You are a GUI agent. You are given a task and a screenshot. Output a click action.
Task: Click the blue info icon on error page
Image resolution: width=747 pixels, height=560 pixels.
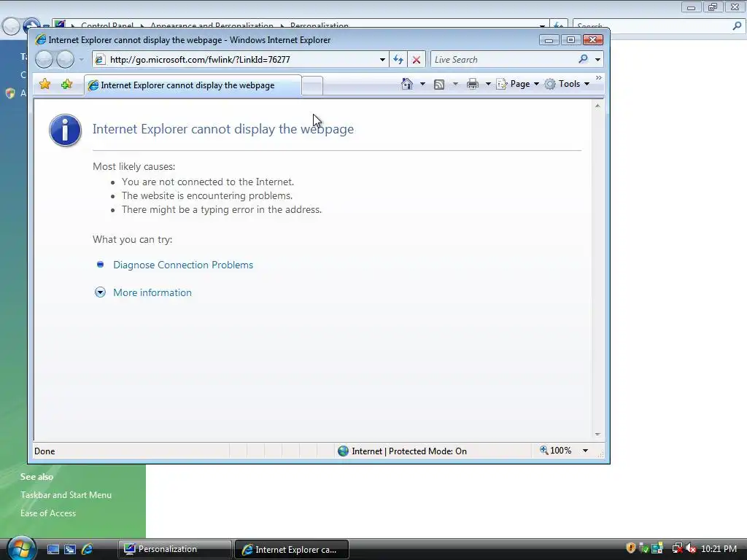65,130
